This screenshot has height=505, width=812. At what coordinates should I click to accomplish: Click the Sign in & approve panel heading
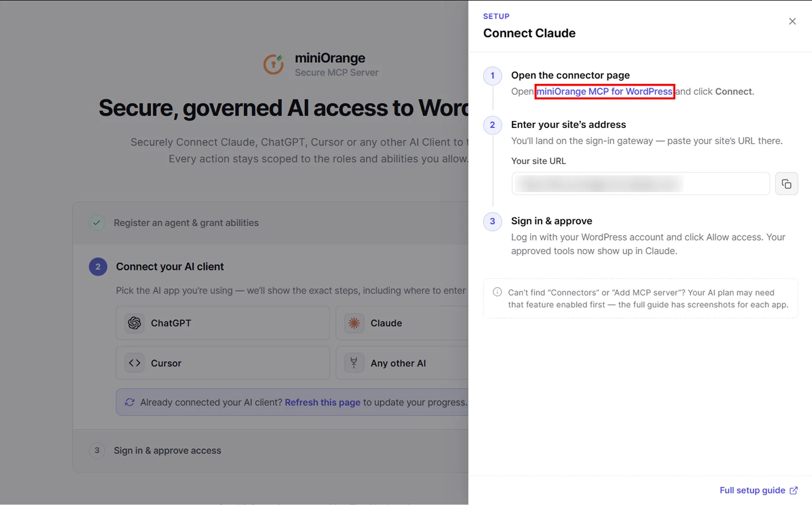click(x=551, y=221)
